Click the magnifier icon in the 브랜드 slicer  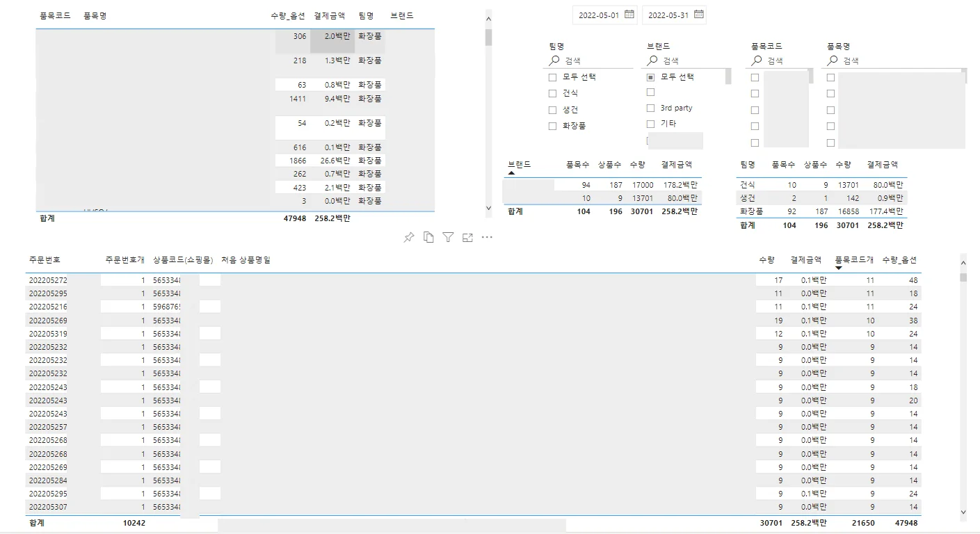coord(652,60)
